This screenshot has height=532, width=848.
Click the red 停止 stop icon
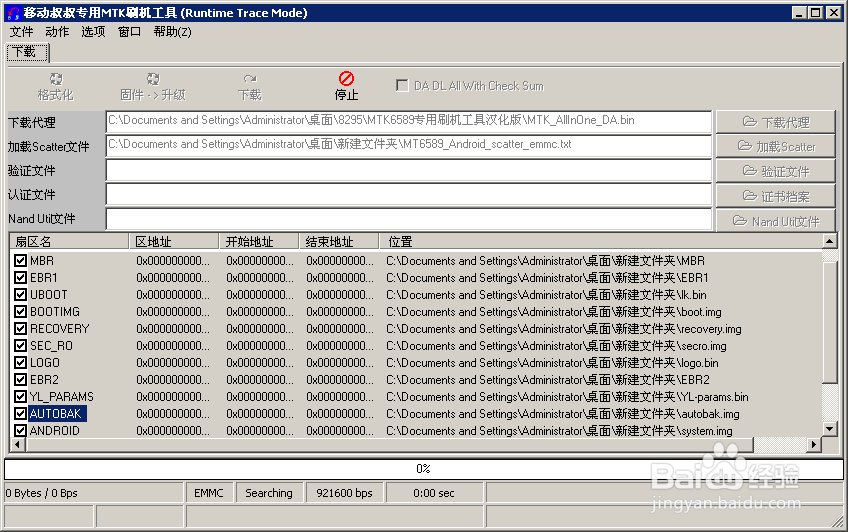346,78
